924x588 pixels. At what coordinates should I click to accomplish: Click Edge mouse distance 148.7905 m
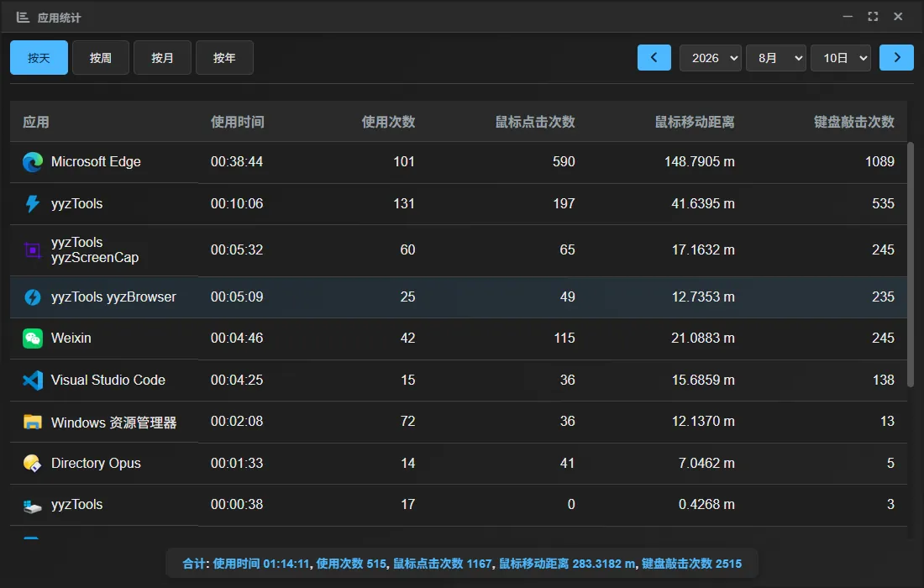coord(700,162)
